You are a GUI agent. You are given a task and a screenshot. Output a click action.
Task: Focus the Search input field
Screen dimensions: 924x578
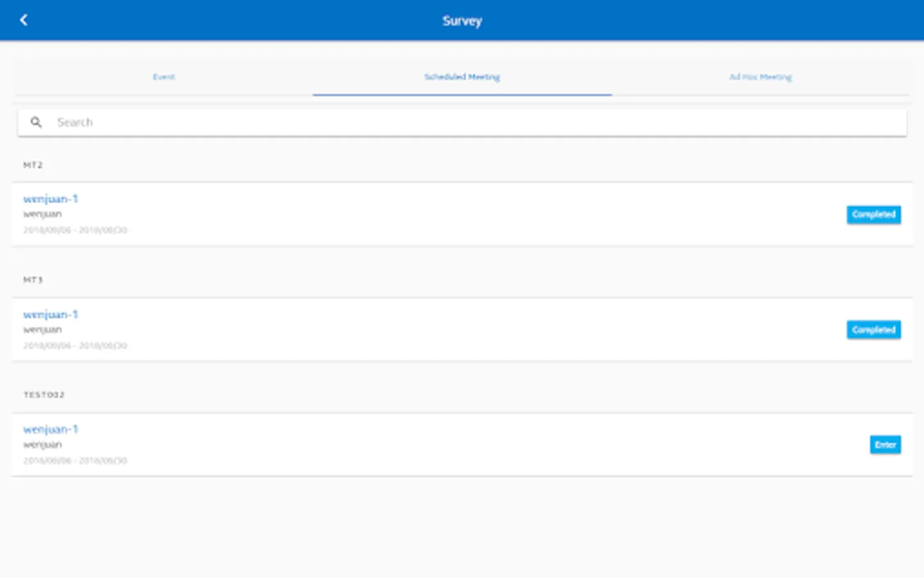[462, 122]
